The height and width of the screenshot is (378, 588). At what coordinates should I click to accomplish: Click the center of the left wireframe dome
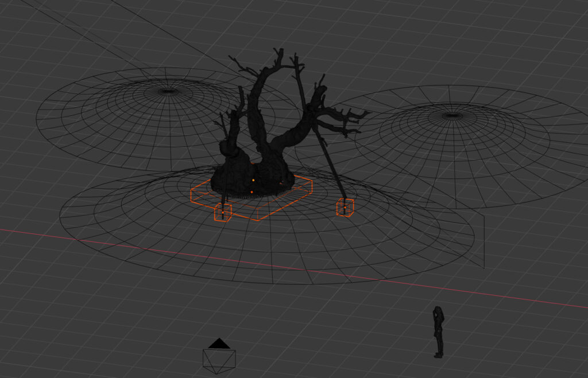168,91
